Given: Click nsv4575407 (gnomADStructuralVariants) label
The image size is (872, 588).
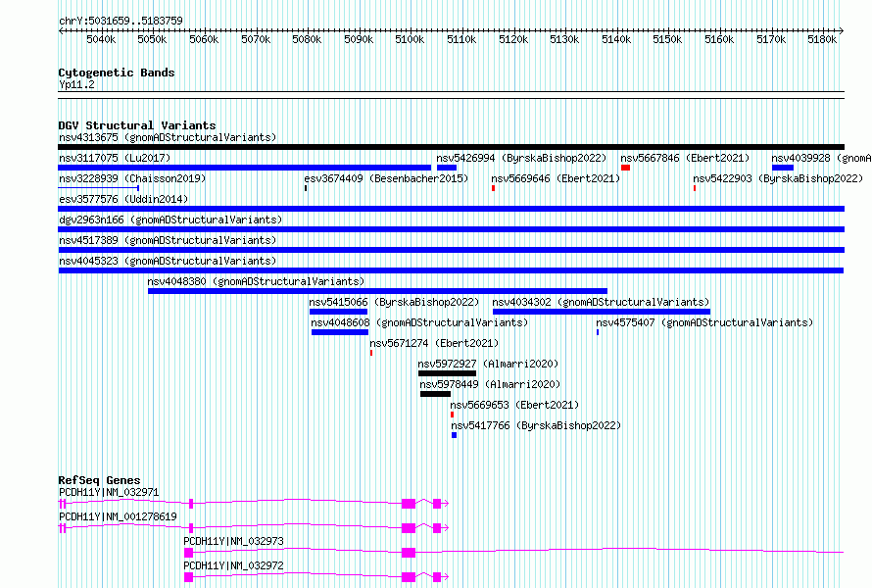Looking at the screenshot, I should [x=704, y=322].
